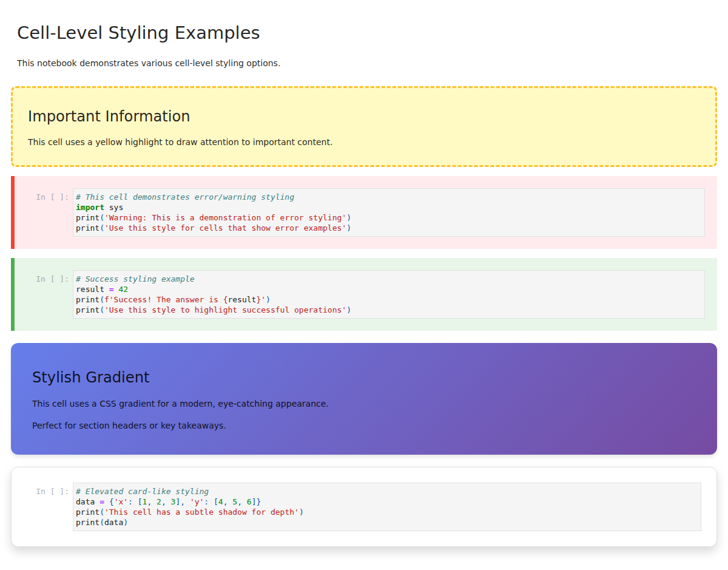Click the red left border bar
The height and width of the screenshot is (570, 728).
[13, 212]
